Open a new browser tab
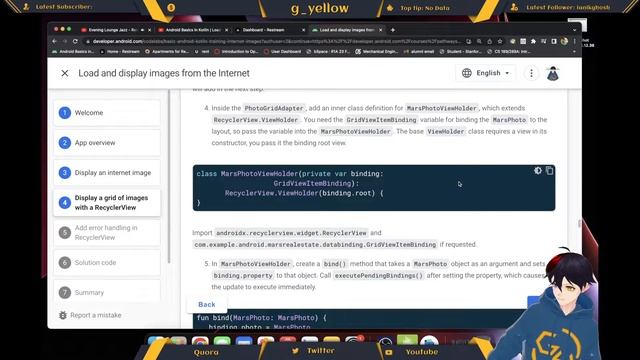 click(x=393, y=30)
